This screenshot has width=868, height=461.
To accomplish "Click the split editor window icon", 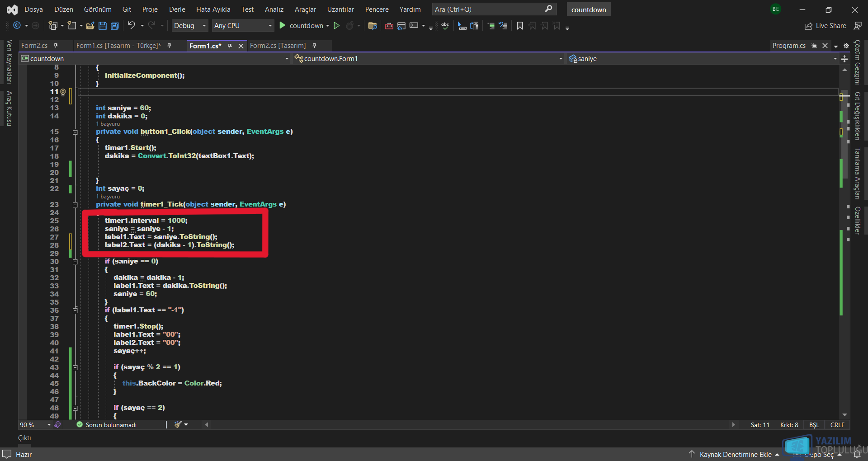I will 844,59.
